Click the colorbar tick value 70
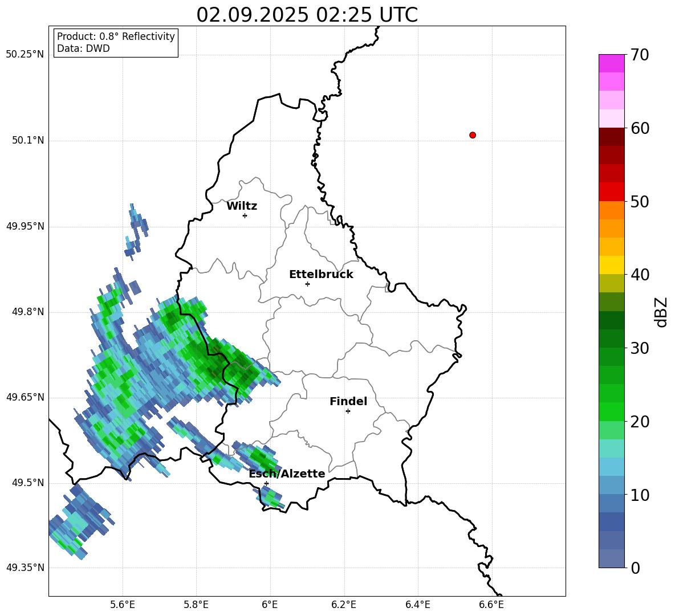This screenshot has width=675, height=616. (640, 55)
